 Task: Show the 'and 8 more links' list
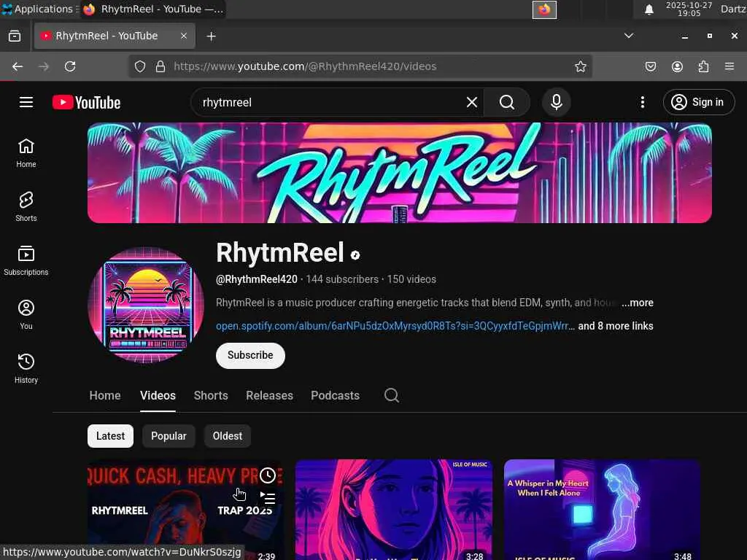(x=616, y=326)
